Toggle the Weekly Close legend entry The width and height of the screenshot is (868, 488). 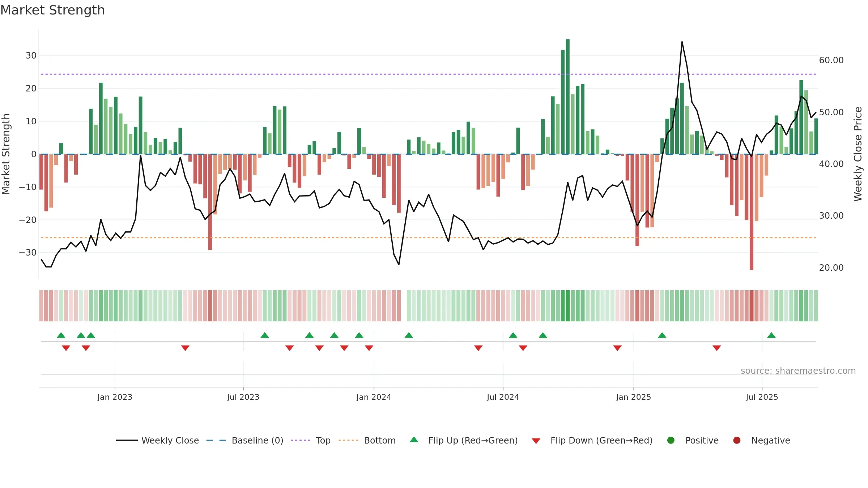pyautogui.click(x=157, y=440)
